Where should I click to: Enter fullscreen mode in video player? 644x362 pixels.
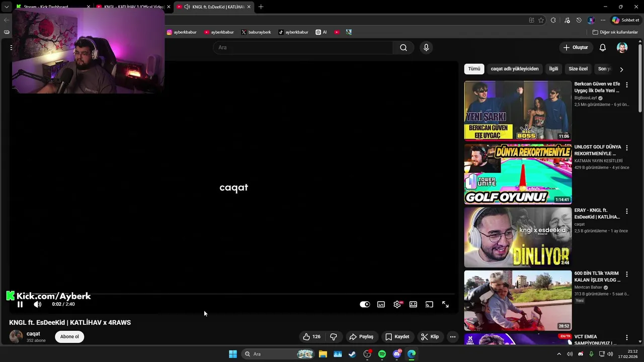[445, 304]
